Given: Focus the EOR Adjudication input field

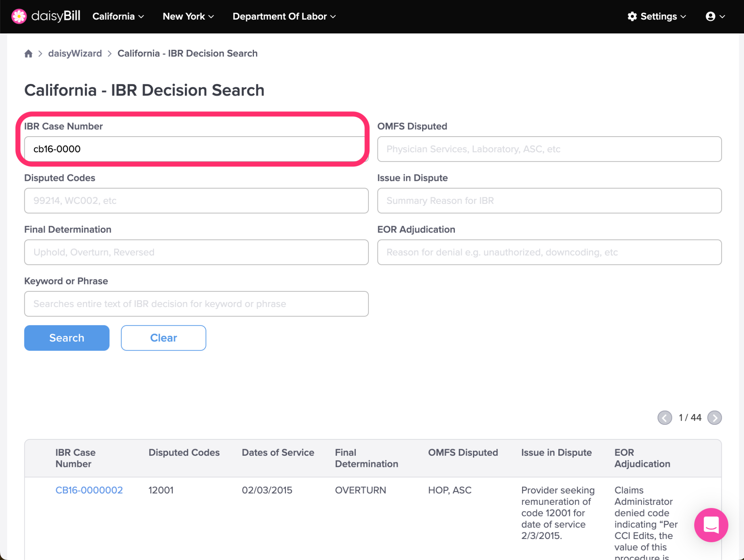Looking at the screenshot, I should (x=549, y=252).
